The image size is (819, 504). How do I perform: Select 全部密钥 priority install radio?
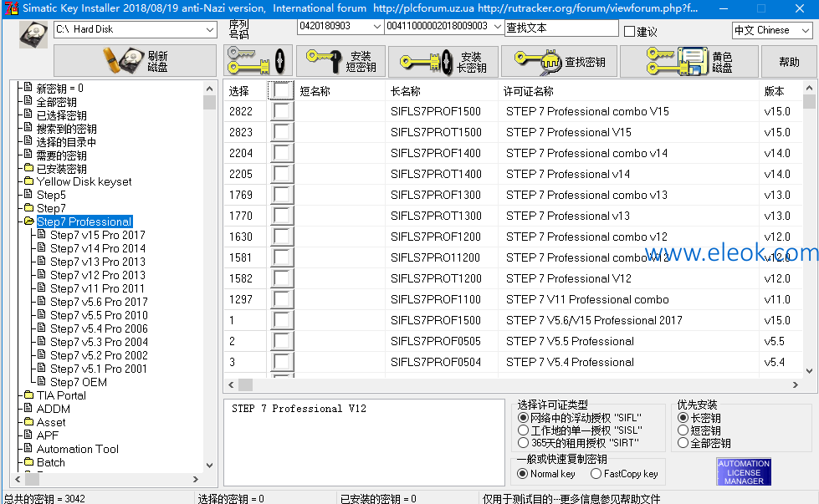coord(683,443)
